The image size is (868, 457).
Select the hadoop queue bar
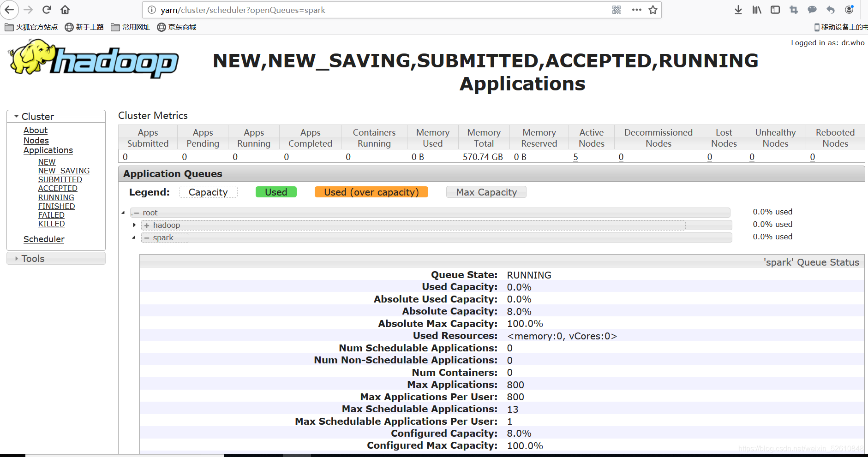437,225
